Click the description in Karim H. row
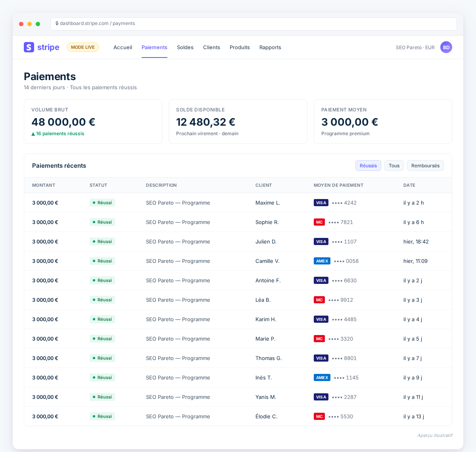This screenshot has width=476, height=452. 178,319
